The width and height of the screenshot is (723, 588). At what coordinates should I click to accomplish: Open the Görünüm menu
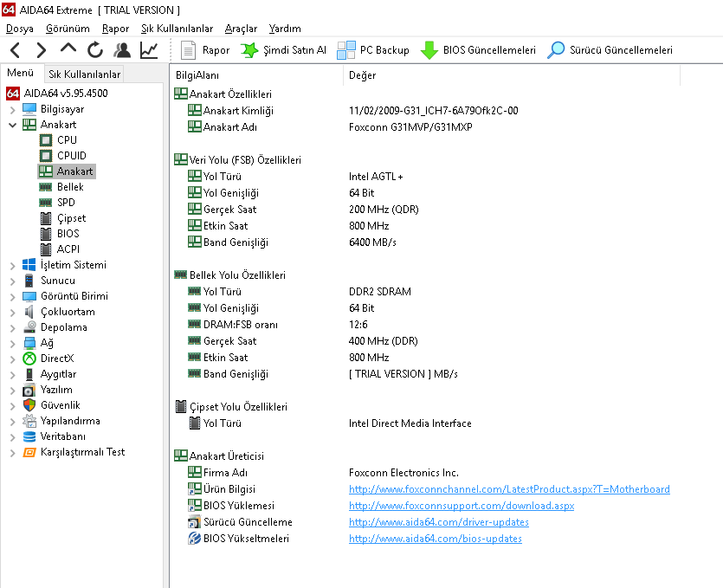coord(68,29)
